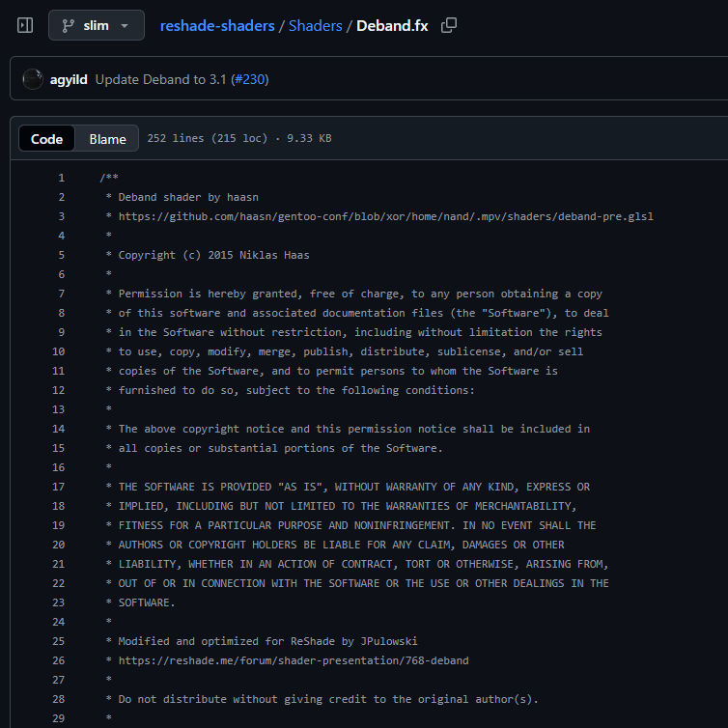Open the agyild author profile link
Screen dimensions: 728x728
point(69,79)
